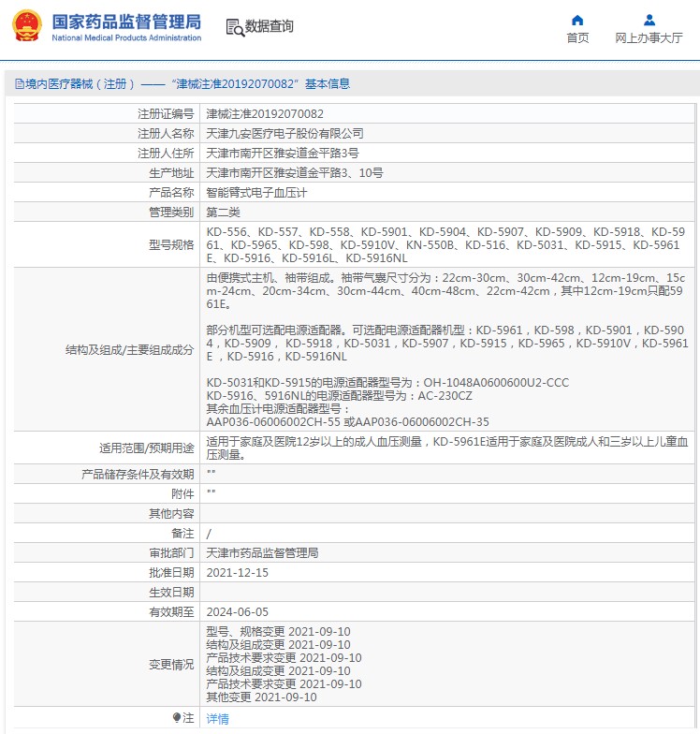Go to 首页 home label
This screenshot has width=700, height=734.
pyautogui.click(x=577, y=37)
